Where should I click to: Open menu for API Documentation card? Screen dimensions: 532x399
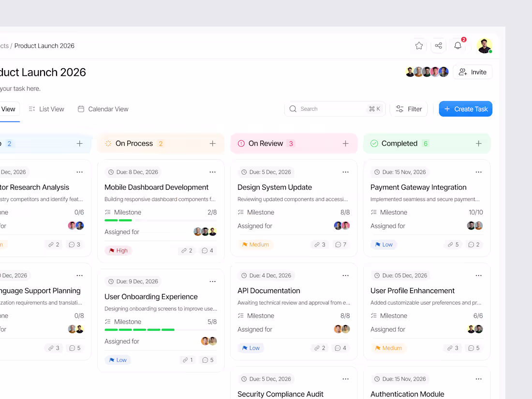coord(346,276)
